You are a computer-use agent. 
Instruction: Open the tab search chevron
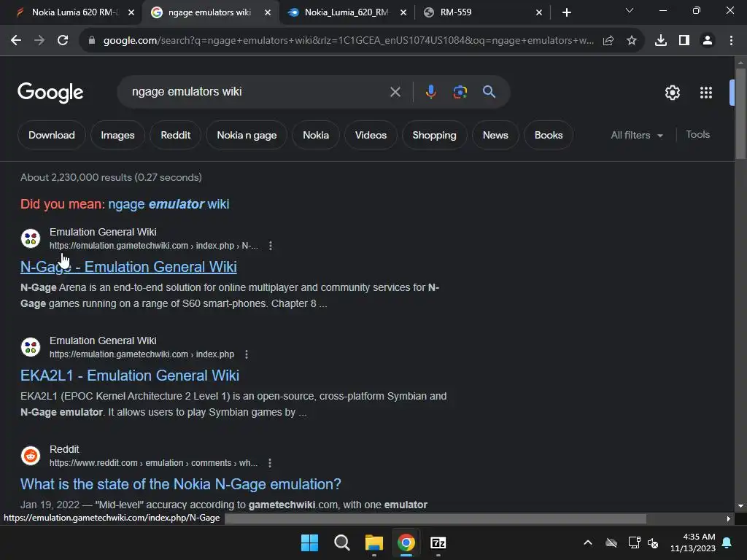pyautogui.click(x=630, y=10)
